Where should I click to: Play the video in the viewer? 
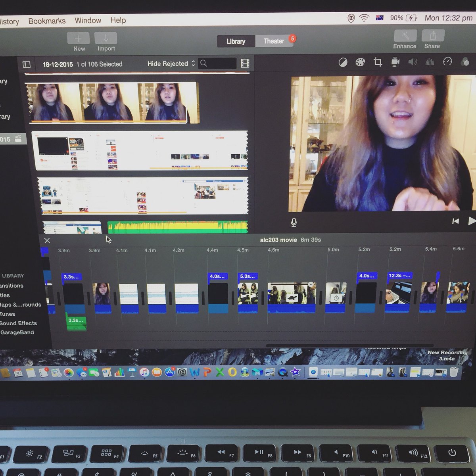472,221
